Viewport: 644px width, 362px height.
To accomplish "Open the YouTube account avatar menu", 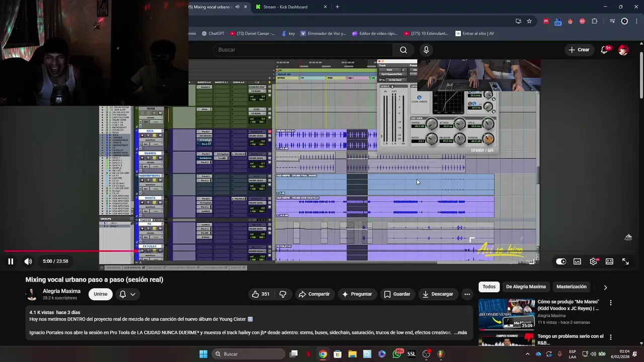I will 623,50.
